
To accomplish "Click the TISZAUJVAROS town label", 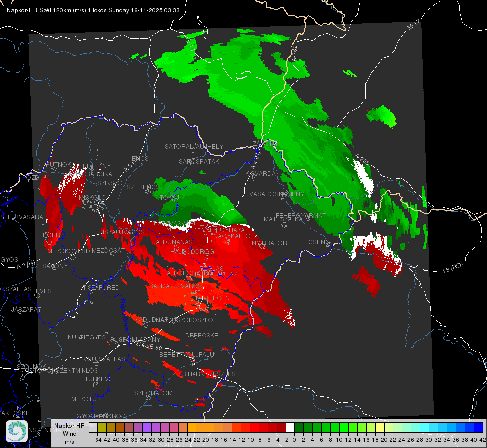I will point(122,232).
